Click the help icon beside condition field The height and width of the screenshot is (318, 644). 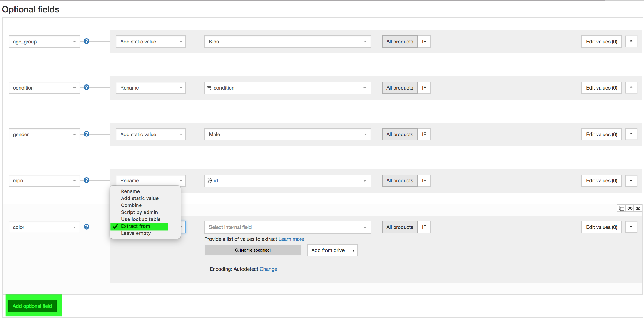coord(86,87)
